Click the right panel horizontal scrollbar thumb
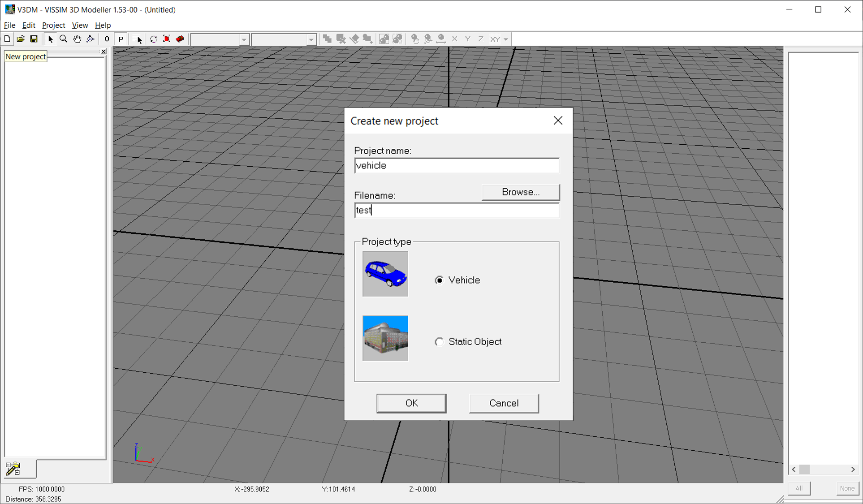The height and width of the screenshot is (504, 863). tap(805, 469)
